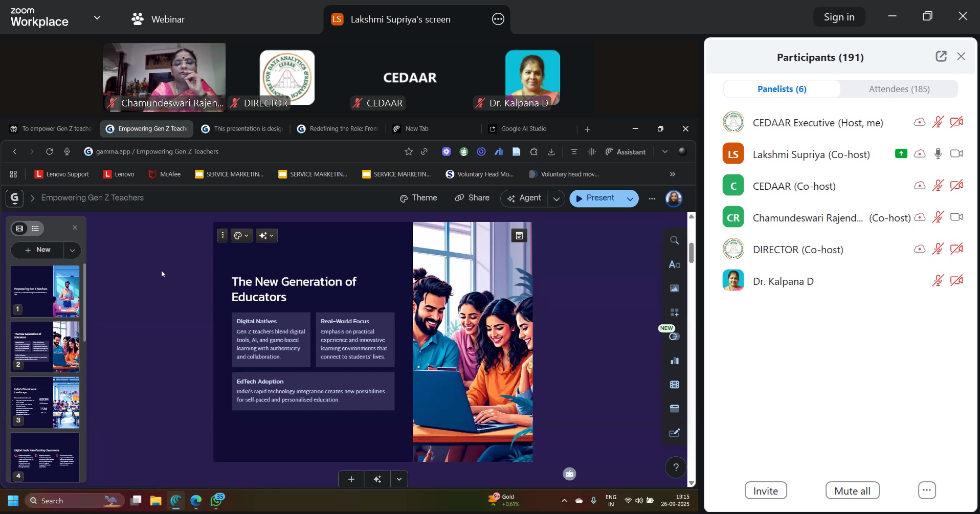This screenshot has height=514, width=980.
Task: Click the Gamma editor vertical scrollbar
Action: click(x=692, y=253)
